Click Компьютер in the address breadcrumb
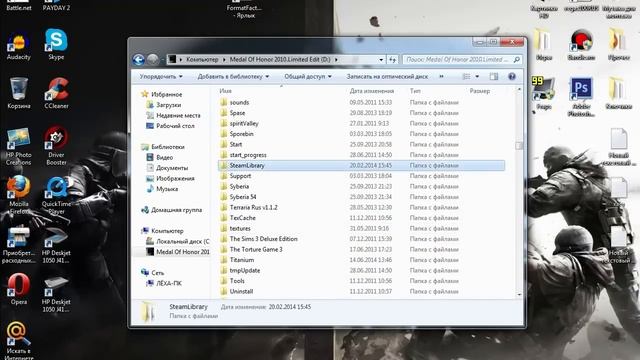 click(x=202, y=60)
